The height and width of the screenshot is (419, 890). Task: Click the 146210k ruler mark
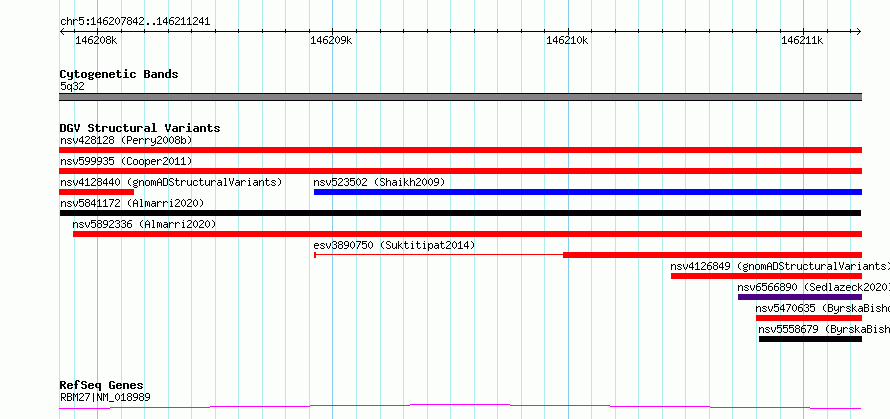[567, 40]
